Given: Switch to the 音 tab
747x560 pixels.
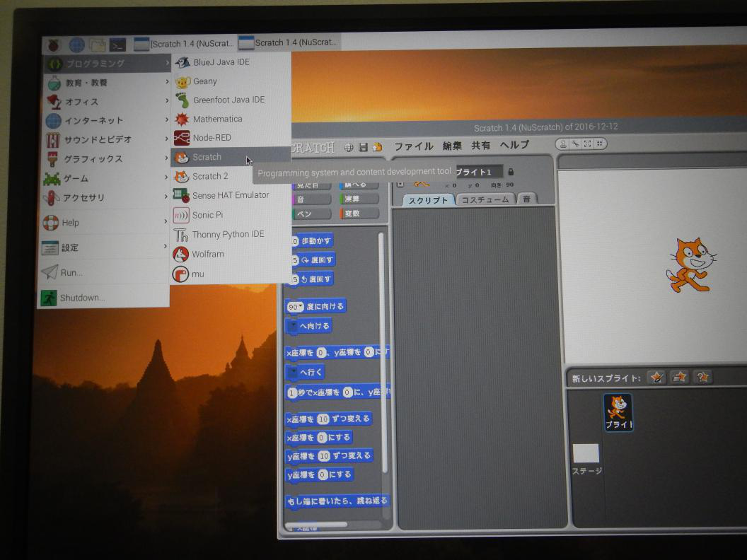Looking at the screenshot, I should (x=526, y=199).
